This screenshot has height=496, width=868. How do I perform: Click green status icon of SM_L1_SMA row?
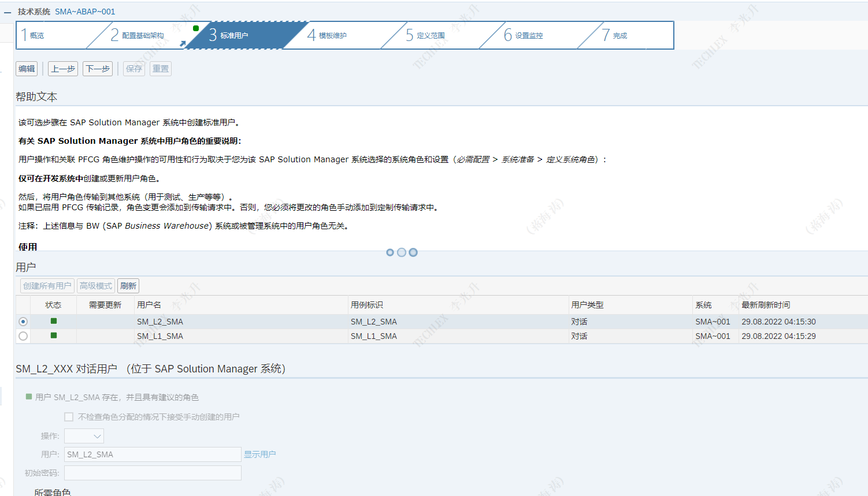(x=54, y=335)
